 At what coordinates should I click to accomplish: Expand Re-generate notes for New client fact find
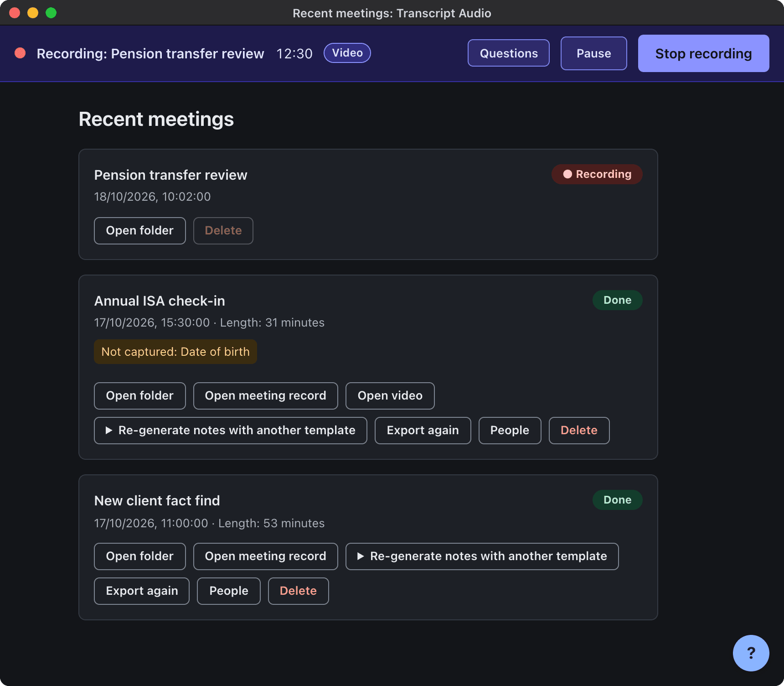tap(482, 556)
